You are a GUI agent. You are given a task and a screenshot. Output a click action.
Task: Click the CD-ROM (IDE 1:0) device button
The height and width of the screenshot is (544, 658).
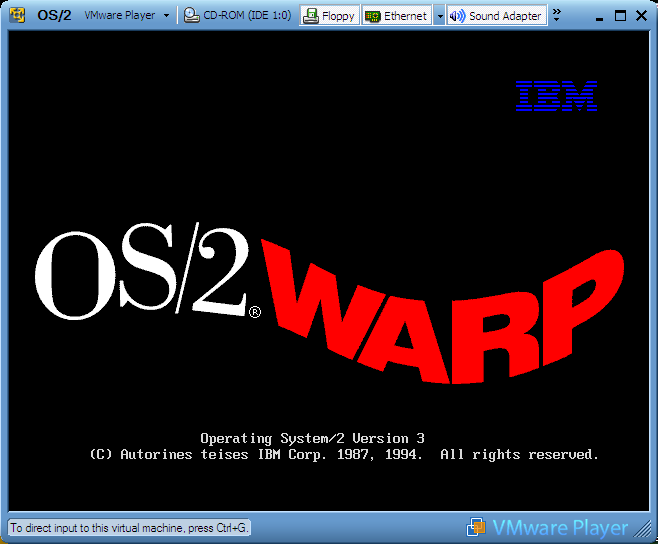coord(238,16)
